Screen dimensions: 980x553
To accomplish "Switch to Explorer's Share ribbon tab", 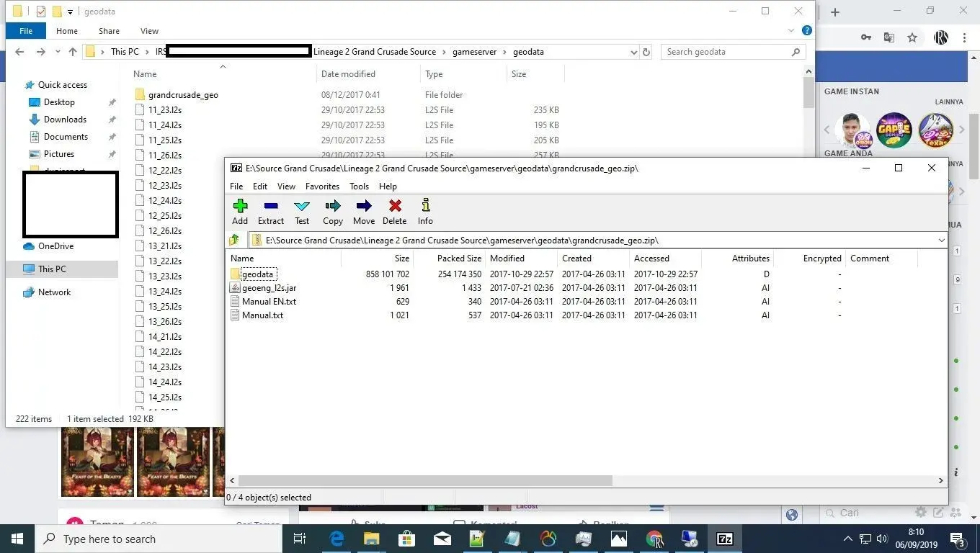I will tap(109, 31).
